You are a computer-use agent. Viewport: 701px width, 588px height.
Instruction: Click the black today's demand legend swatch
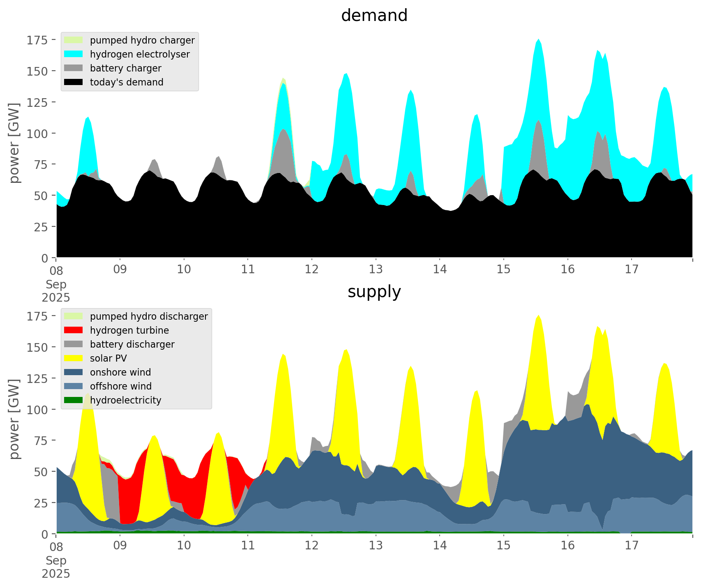coord(74,82)
